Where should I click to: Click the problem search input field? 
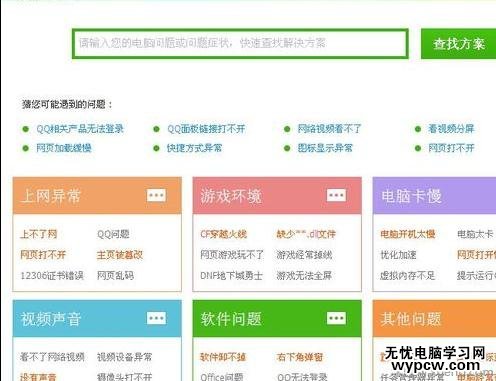click(x=240, y=44)
